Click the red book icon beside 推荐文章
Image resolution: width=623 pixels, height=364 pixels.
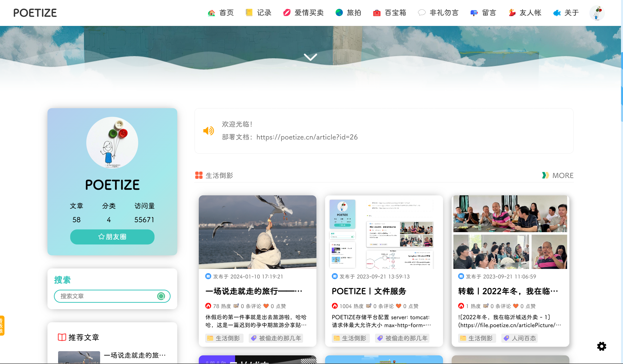pos(62,337)
